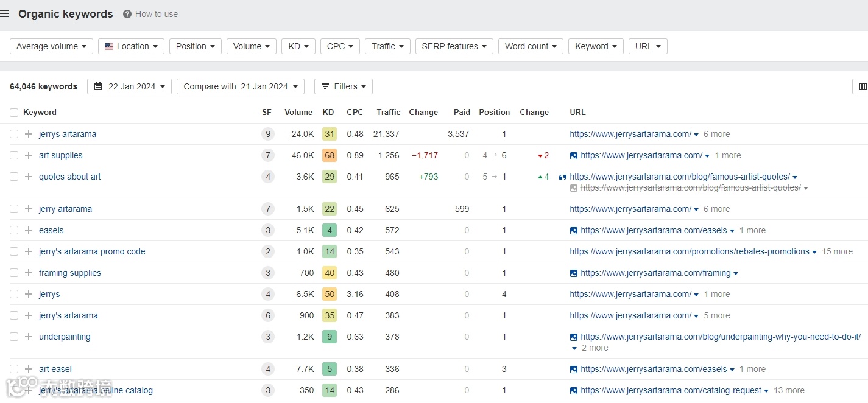Open the underpainting keyword link
This screenshot has height=403, width=868.
point(65,337)
